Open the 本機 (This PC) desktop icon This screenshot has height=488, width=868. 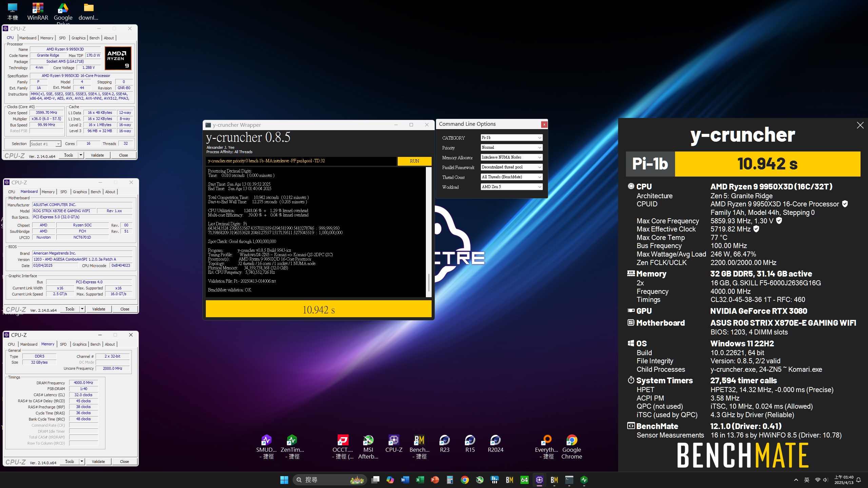tap(13, 12)
